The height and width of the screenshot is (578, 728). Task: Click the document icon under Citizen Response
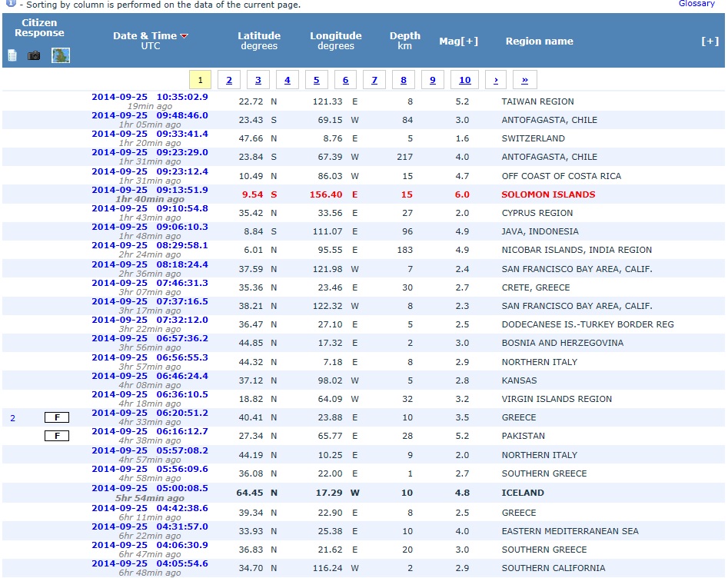12,55
